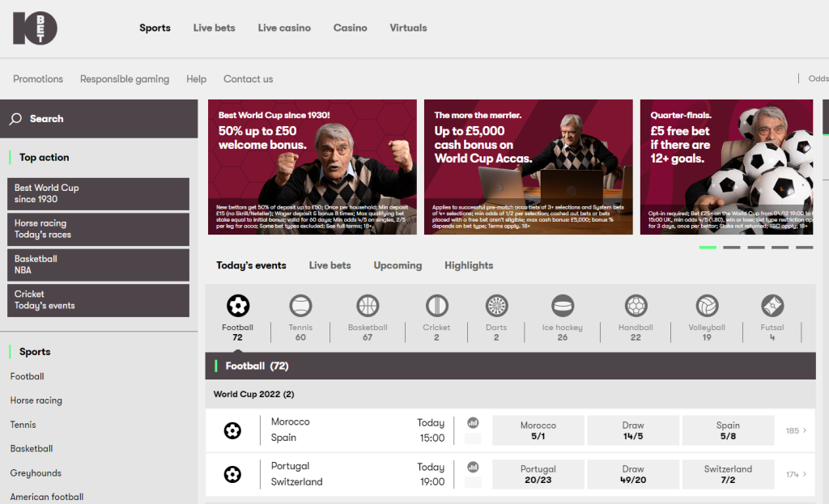The height and width of the screenshot is (504, 829).
Task: Select the Ice hockey puck icon
Action: (563, 305)
